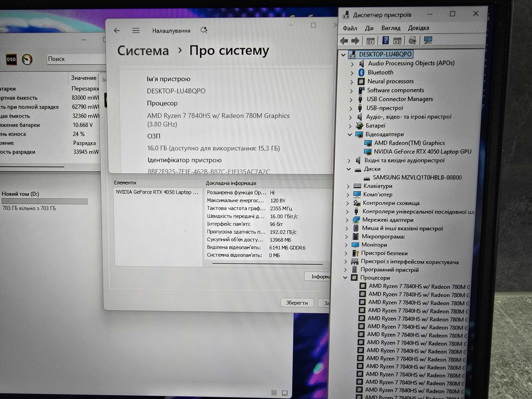Click search icon in Settings header

(204, 30)
